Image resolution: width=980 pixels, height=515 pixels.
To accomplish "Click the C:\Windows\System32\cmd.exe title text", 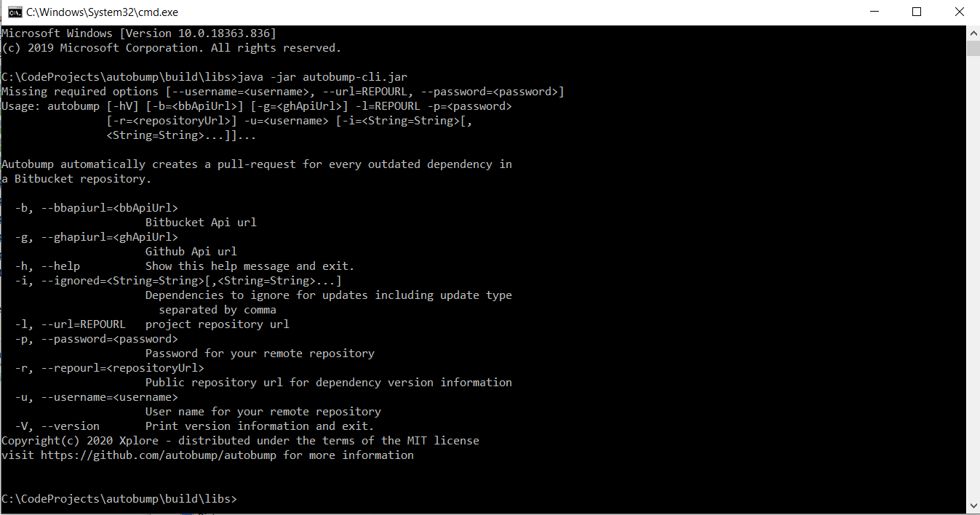I will [x=102, y=12].
